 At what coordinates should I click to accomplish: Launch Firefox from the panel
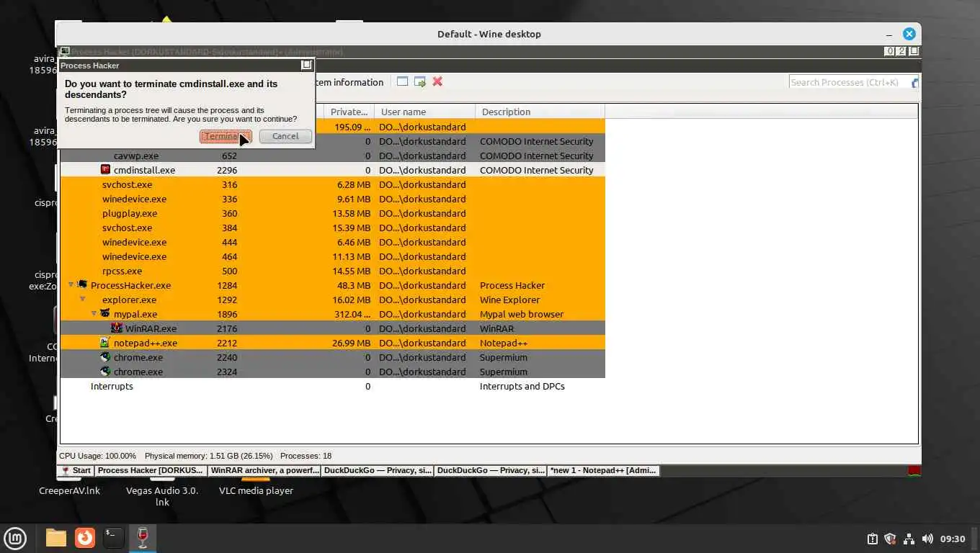click(85, 538)
